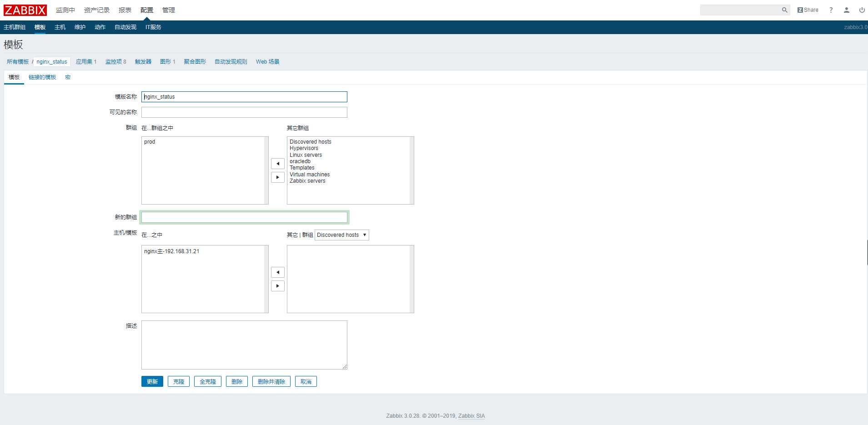This screenshot has height=425, width=868.
Task: Go to 主机 submenu item
Action: (x=60, y=27)
